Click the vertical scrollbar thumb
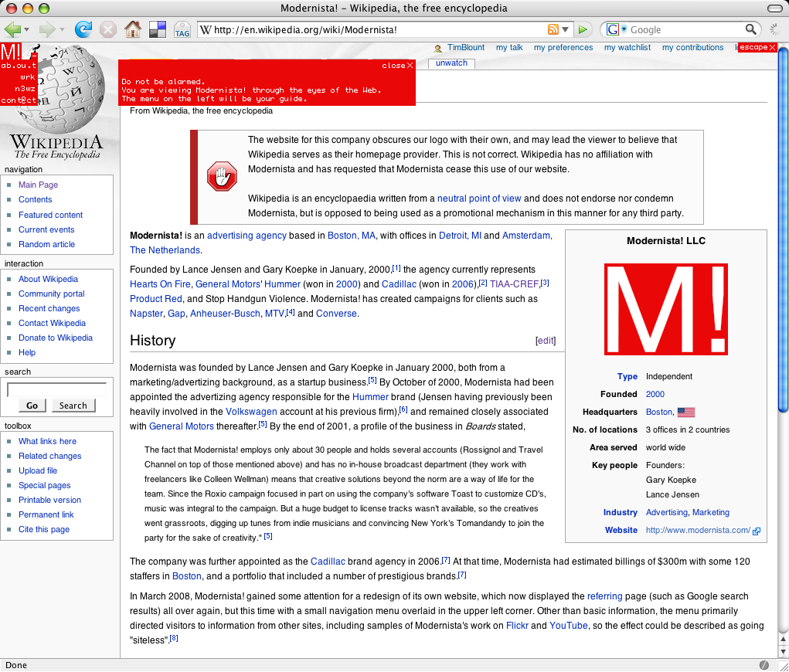Screen dimensions: 789x672 [x=783, y=232]
